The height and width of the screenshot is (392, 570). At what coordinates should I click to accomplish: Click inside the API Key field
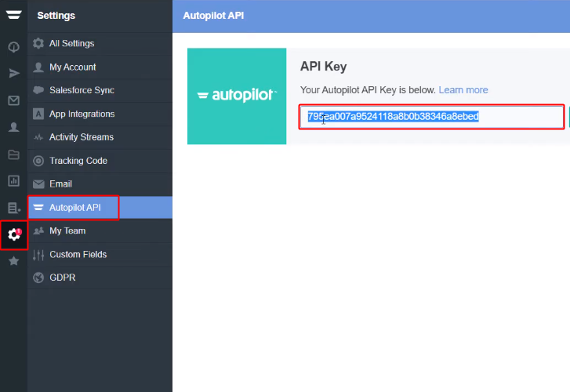(431, 117)
